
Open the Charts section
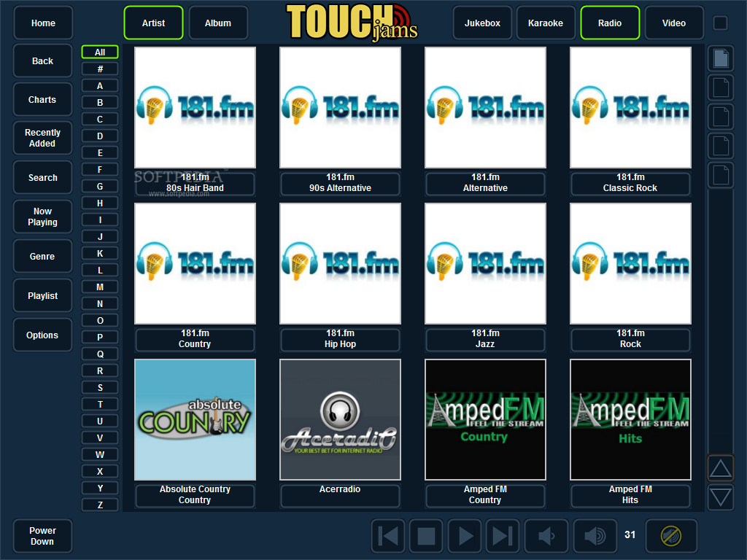coord(43,99)
